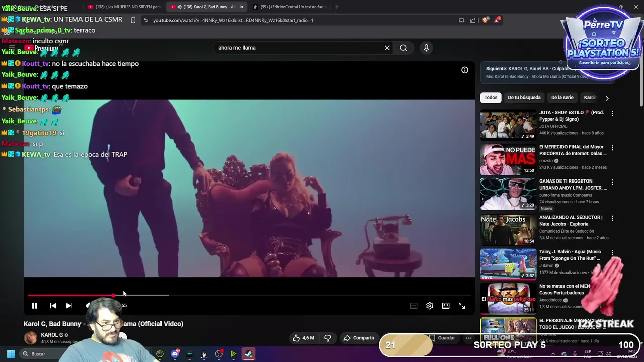The width and height of the screenshot is (644, 362).
Task: Play JOTA - SHOY ESTILO thumbnail
Action: click(x=508, y=125)
